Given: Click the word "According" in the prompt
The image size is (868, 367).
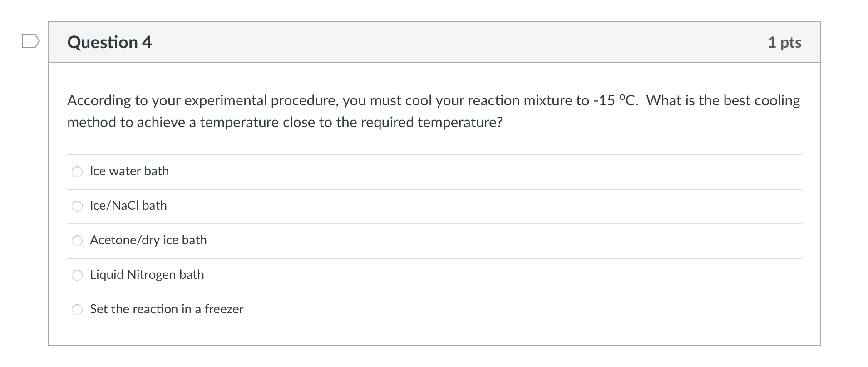Looking at the screenshot, I should pyautogui.click(x=99, y=100).
